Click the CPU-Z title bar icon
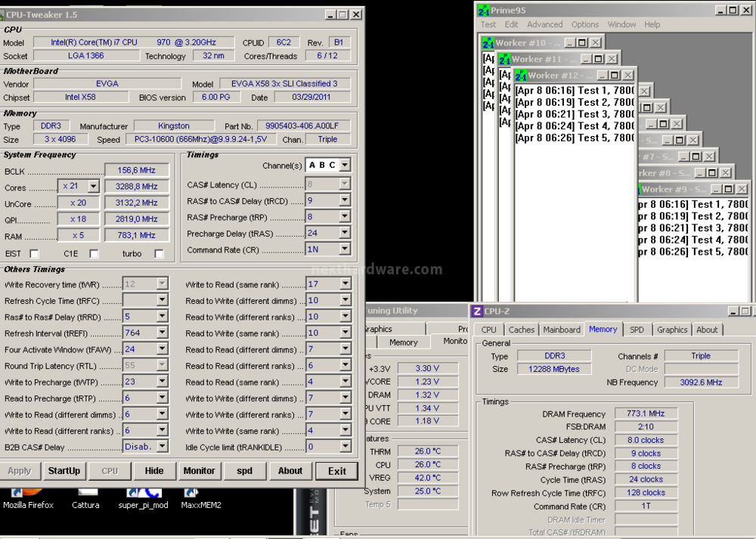The image size is (756, 539). pos(477,311)
